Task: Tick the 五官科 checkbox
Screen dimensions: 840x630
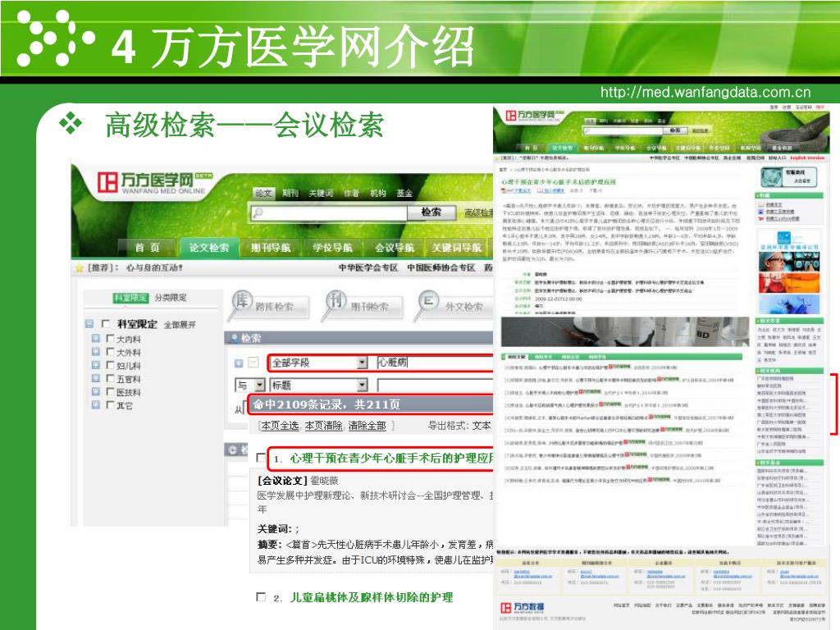Action: tap(111, 378)
